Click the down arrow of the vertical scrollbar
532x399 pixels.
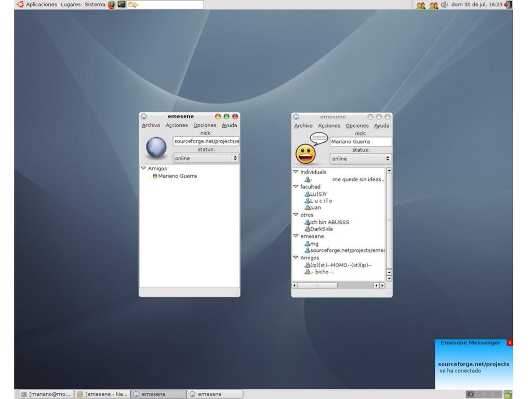[x=389, y=278]
